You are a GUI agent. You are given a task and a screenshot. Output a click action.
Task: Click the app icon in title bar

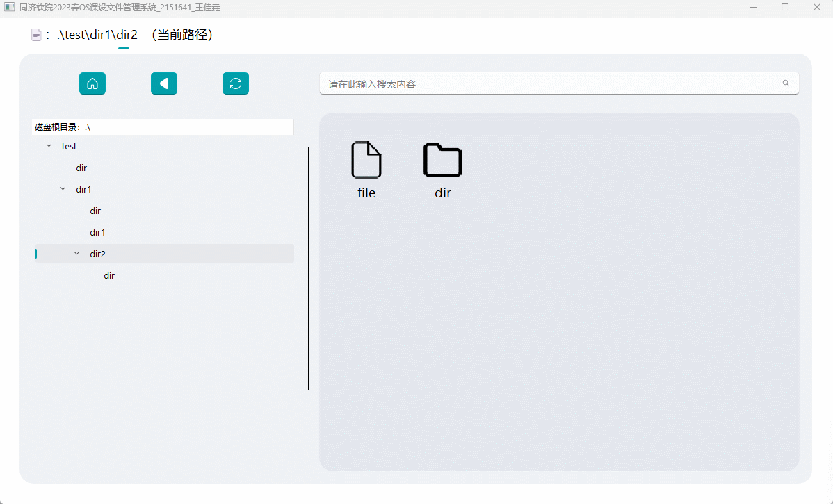(x=10, y=8)
